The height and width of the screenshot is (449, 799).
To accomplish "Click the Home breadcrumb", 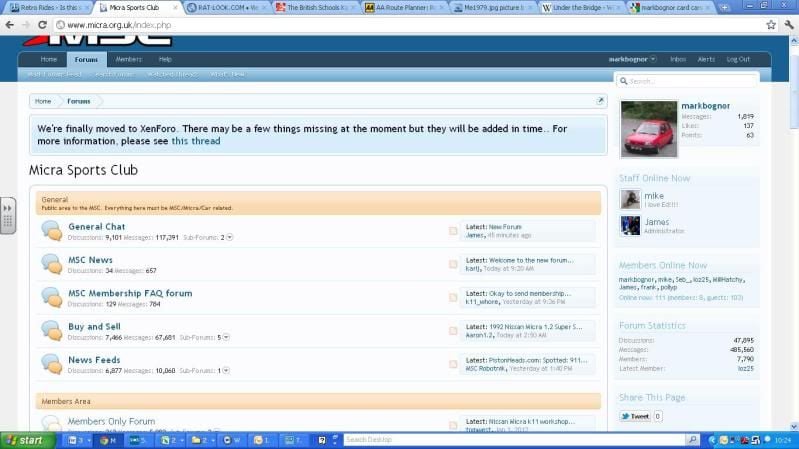I will (43, 101).
